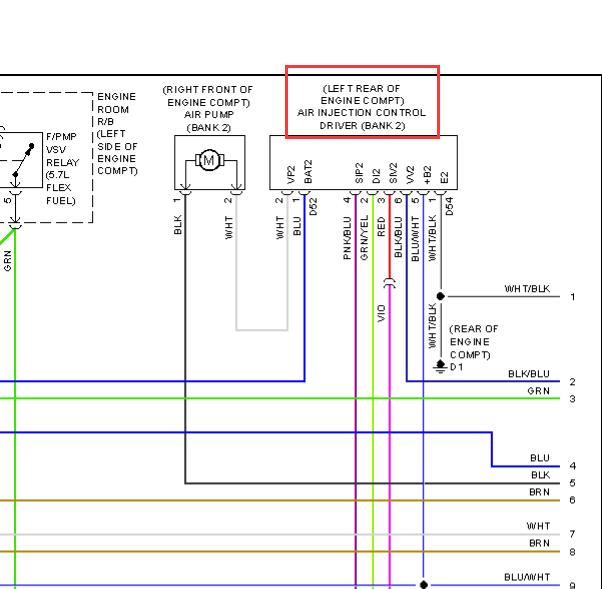Click the vertical BLK label under the air pump
The height and width of the screenshot is (589, 602).
177,225
